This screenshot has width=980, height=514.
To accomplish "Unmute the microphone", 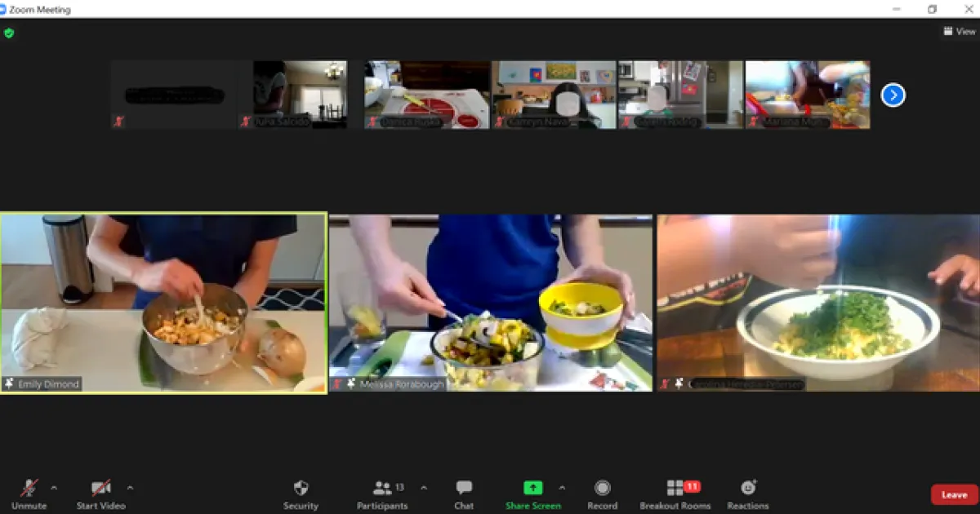I will [x=29, y=494].
